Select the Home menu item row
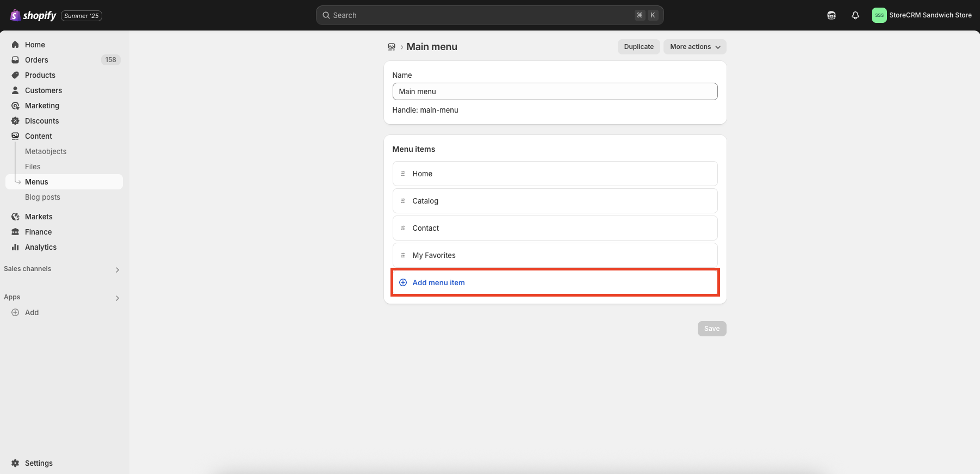This screenshot has height=474, width=980. coord(555,174)
